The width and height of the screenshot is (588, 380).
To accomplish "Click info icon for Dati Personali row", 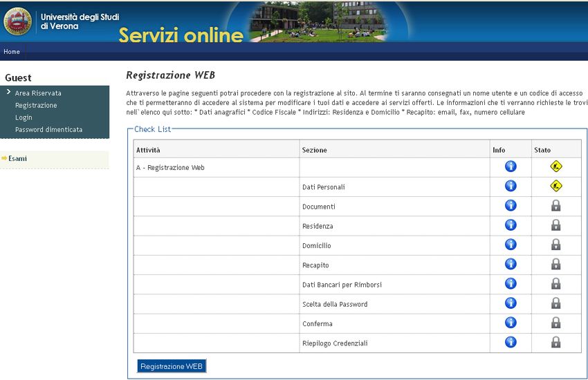I will [x=511, y=186].
